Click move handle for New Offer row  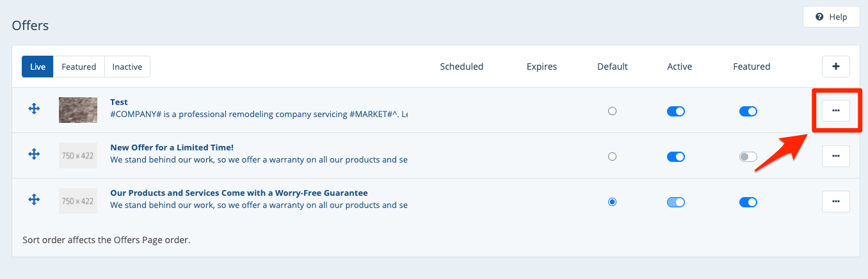tap(35, 155)
